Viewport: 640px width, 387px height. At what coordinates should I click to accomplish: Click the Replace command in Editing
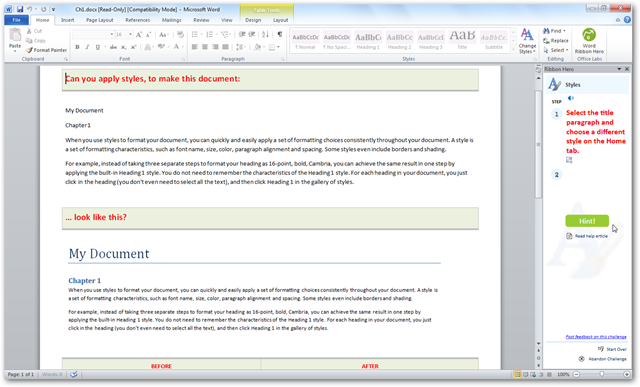pyautogui.click(x=556, y=40)
